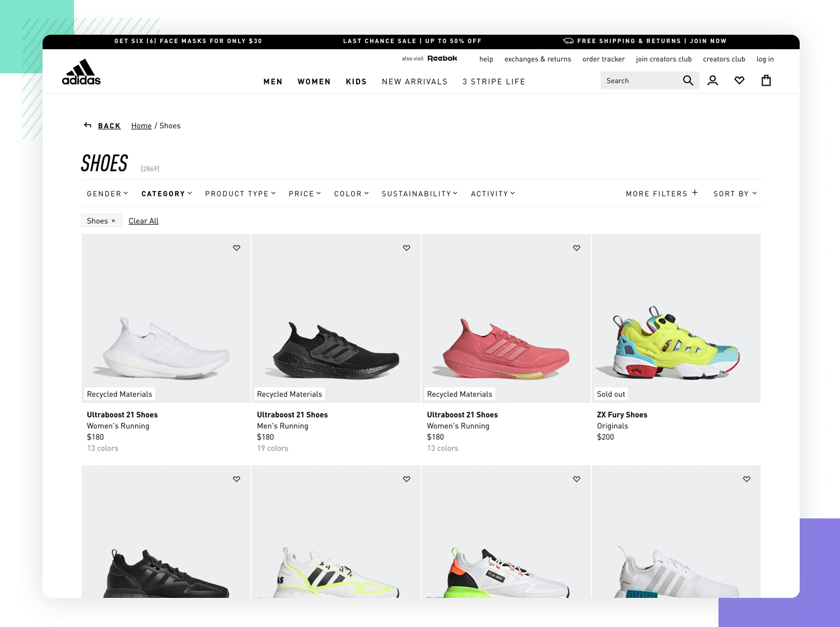Open the creators club link
The width and height of the screenshot is (840, 627).
724,59
